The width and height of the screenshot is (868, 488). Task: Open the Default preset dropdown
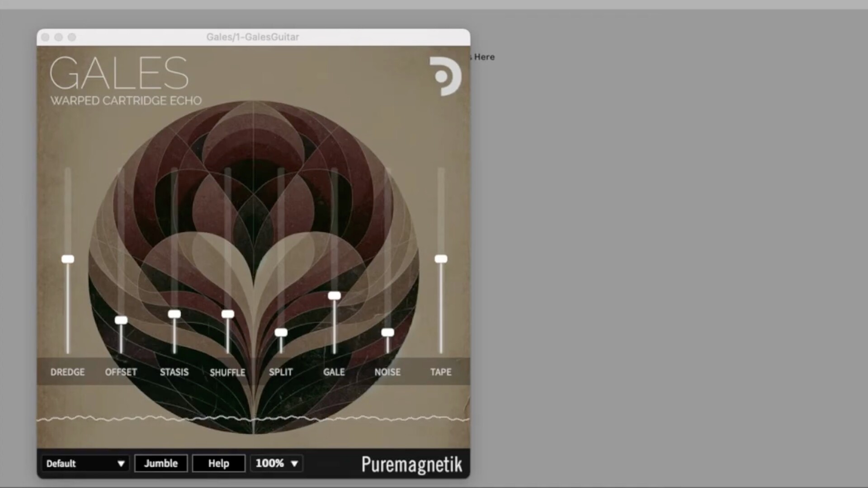pyautogui.click(x=85, y=464)
